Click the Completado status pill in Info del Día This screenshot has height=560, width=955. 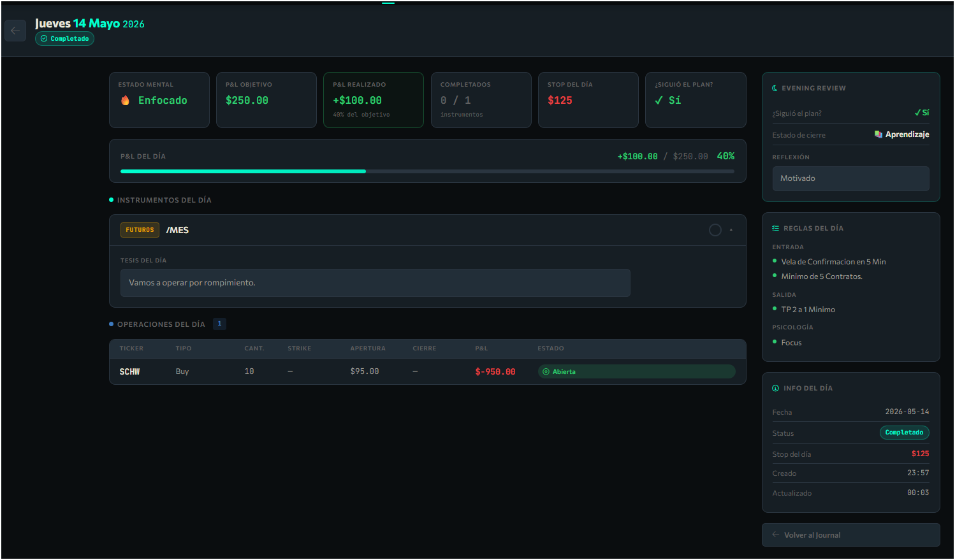pos(904,433)
